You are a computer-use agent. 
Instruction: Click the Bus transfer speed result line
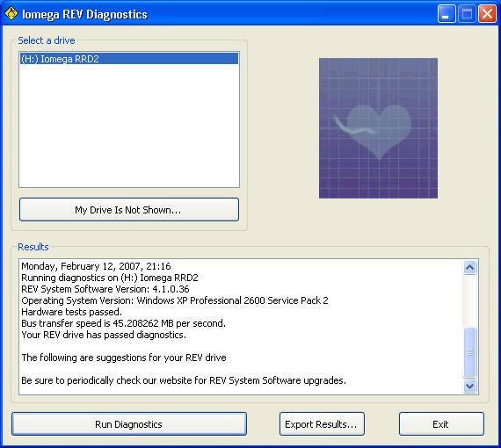123,323
